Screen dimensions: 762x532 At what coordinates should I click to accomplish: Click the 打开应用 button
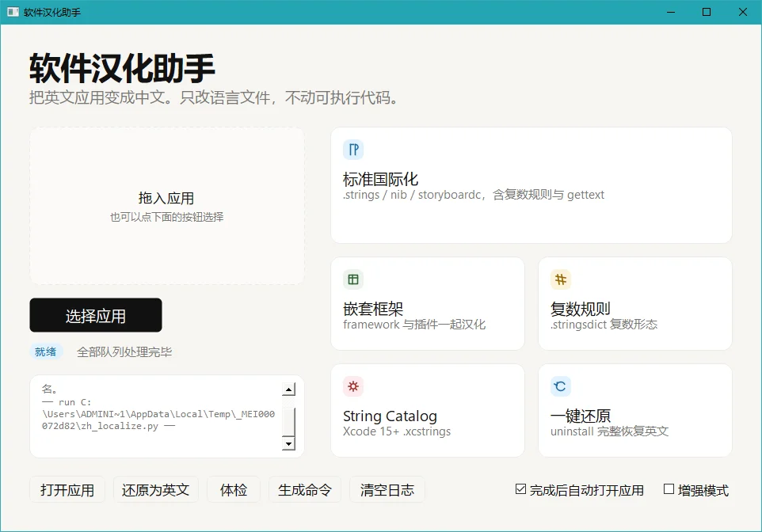(x=67, y=490)
